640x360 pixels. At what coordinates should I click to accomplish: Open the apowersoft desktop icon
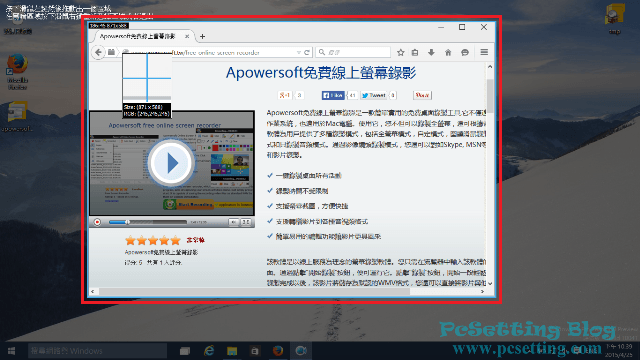17,117
